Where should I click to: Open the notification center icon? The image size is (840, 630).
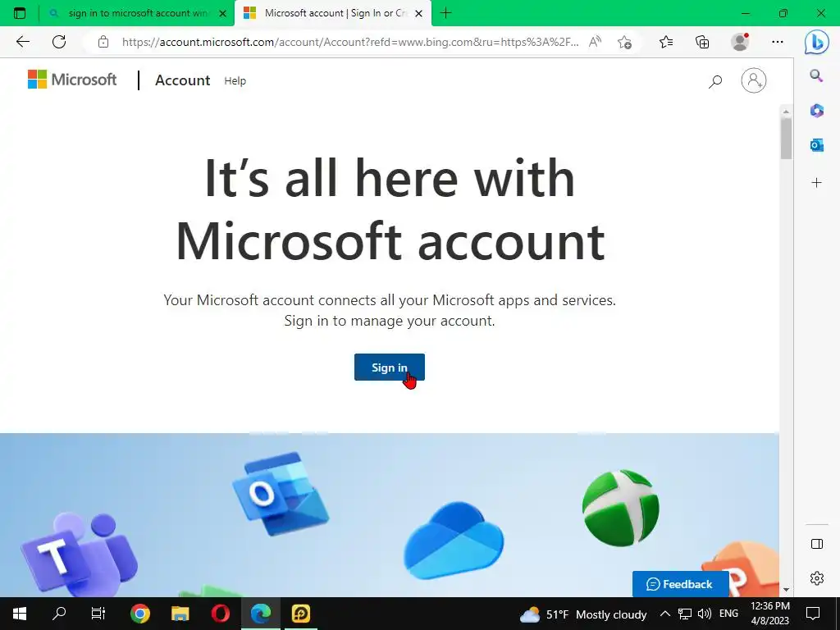point(813,614)
